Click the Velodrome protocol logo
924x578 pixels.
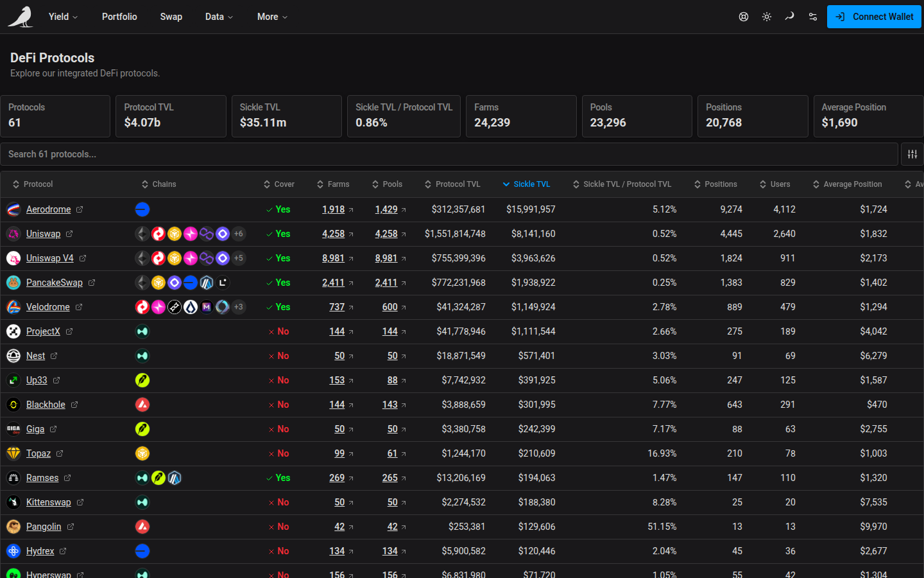click(13, 307)
